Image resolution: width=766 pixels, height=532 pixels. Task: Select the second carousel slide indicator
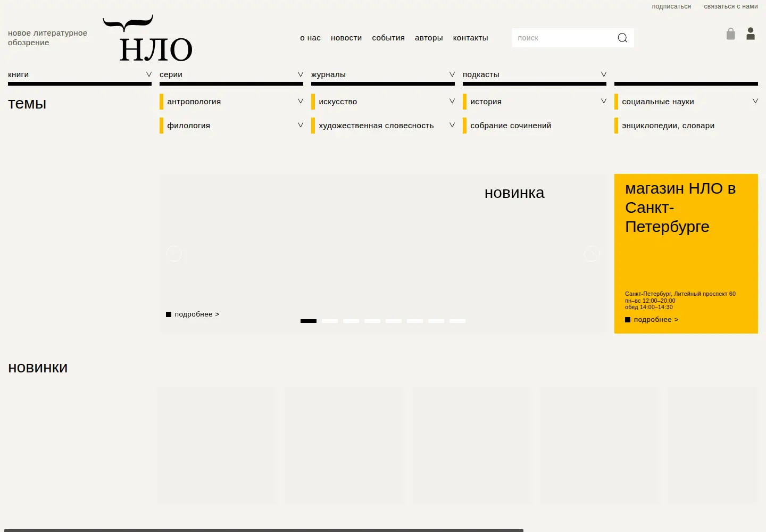tap(330, 321)
